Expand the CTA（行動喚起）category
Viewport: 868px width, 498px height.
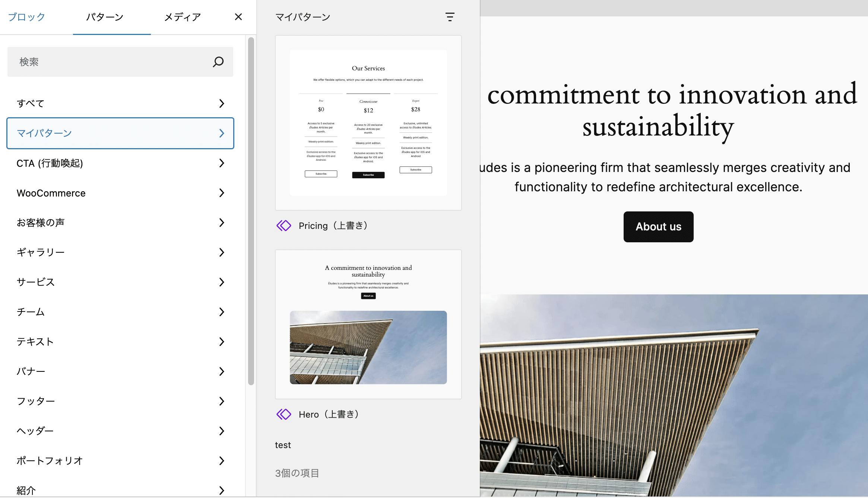click(120, 163)
